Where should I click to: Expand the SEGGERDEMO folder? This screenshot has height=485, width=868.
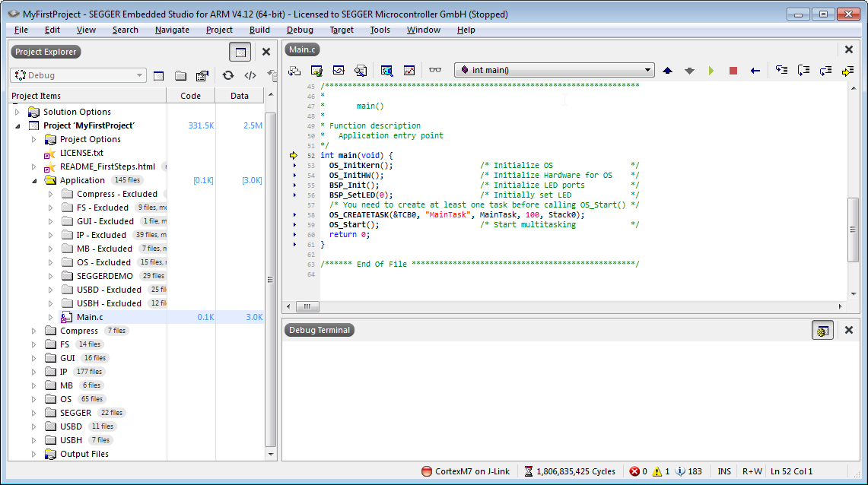[x=50, y=276]
